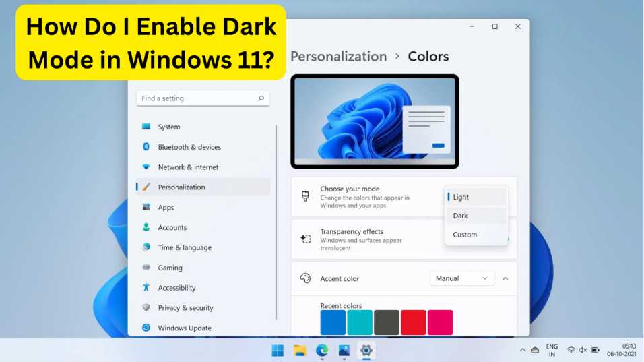
Task: Click the Recent colors label
Action: click(x=342, y=305)
